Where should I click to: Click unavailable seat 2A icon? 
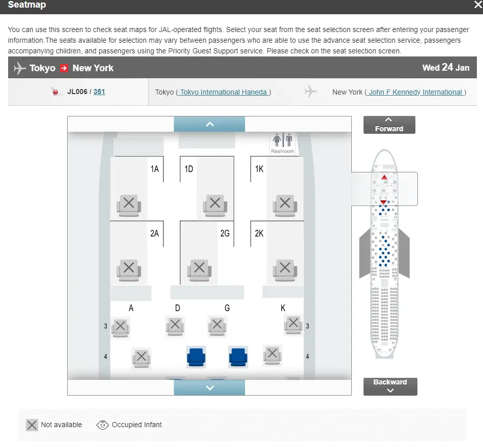pos(129,268)
